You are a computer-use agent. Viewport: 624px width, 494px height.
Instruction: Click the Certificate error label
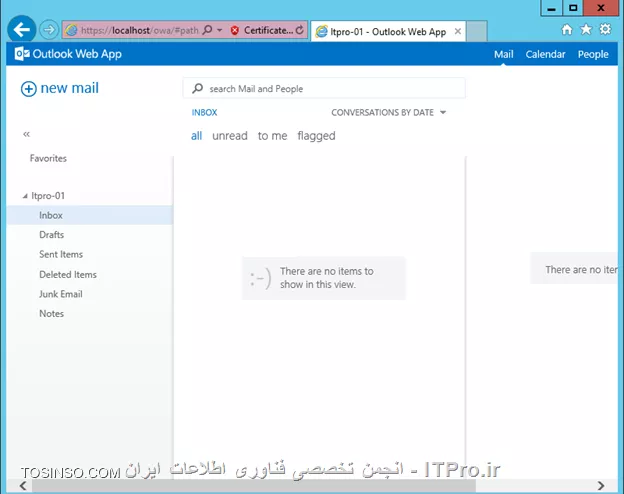pyautogui.click(x=268, y=30)
